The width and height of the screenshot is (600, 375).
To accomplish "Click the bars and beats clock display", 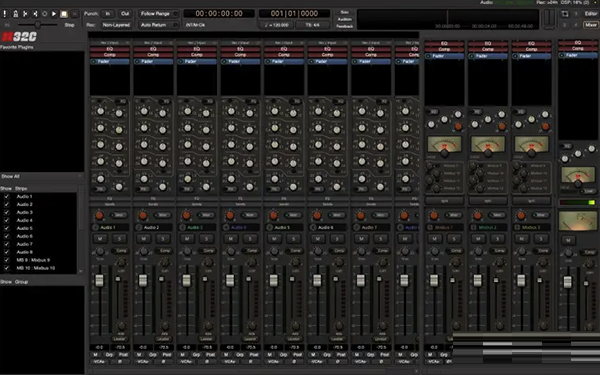I will [x=294, y=14].
